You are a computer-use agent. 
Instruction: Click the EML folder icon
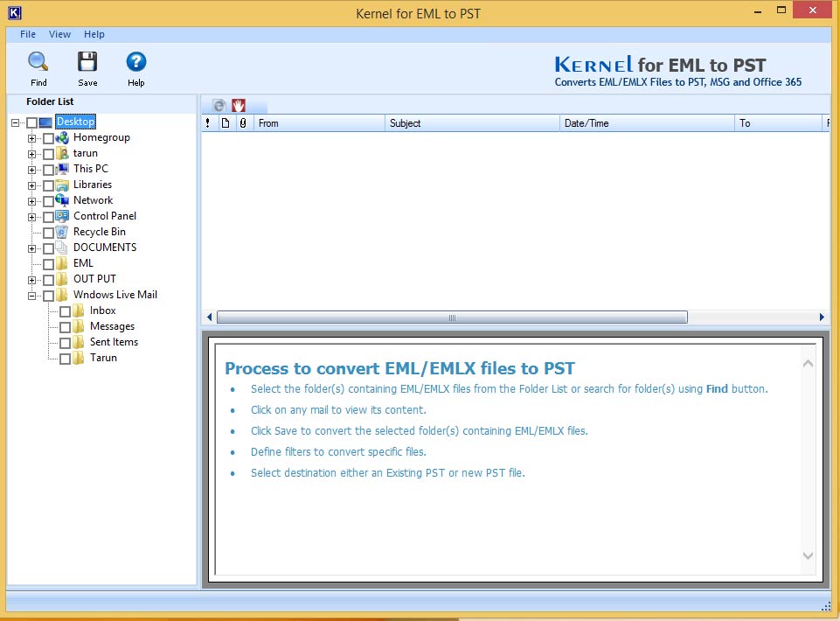click(62, 263)
